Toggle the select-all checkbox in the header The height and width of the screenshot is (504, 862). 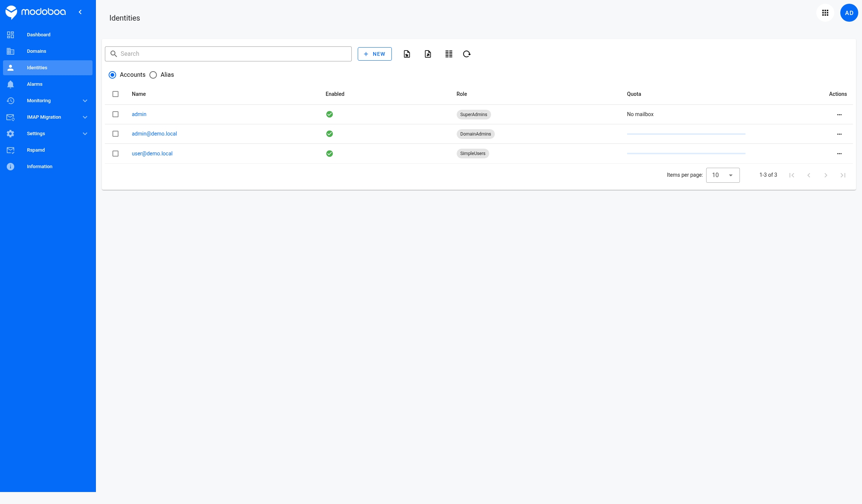(115, 94)
